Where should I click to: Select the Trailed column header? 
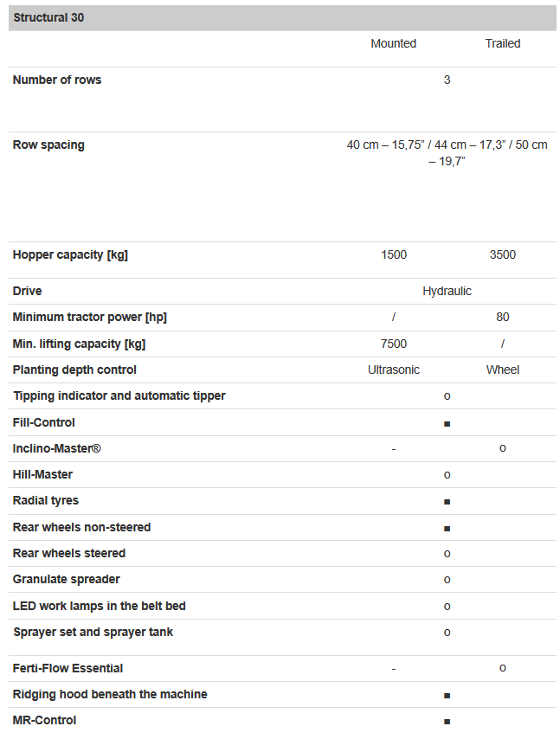(x=502, y=43)
